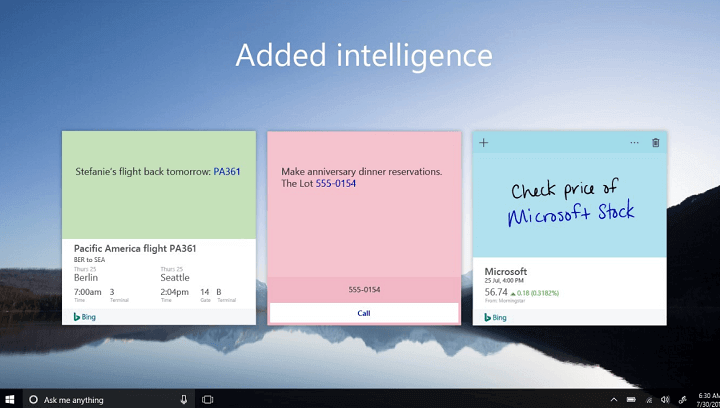Click the Cortana microphone icon
The image size is (720, 408).
click(x=184, y=400)
